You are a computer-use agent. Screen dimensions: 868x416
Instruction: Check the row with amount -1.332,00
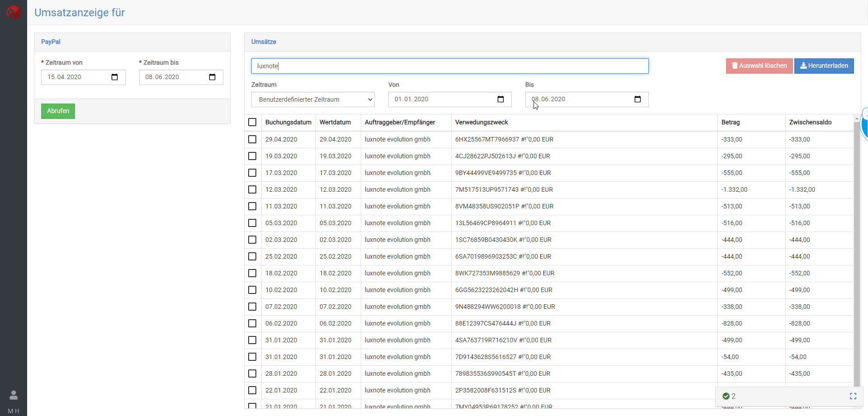(x=252, y=189)
